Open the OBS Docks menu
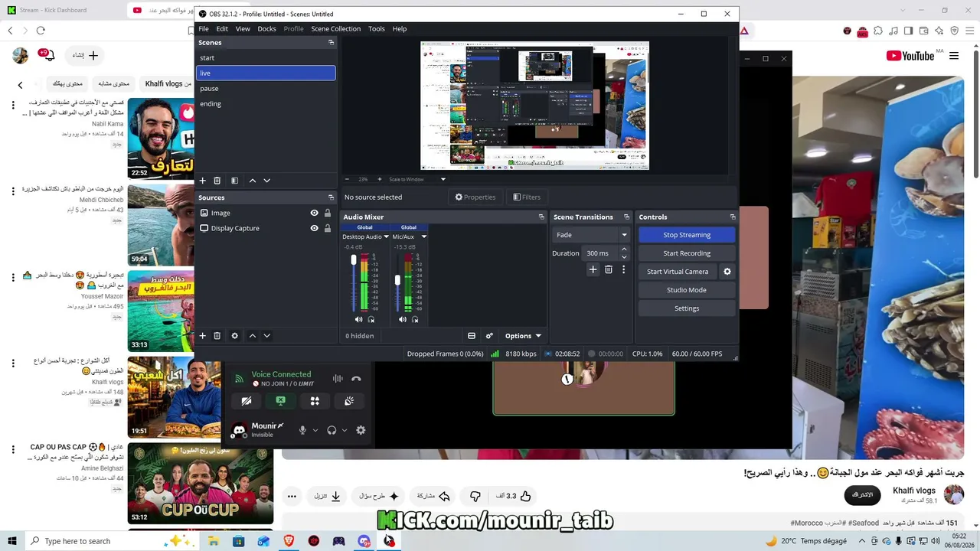Viewport: 980px width, 551px height. [266, 29]
